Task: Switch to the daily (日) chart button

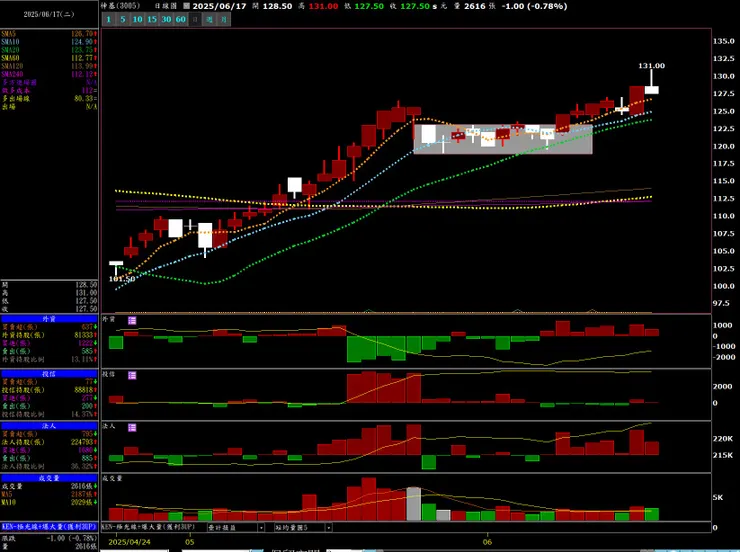Action: coord(195,19)
